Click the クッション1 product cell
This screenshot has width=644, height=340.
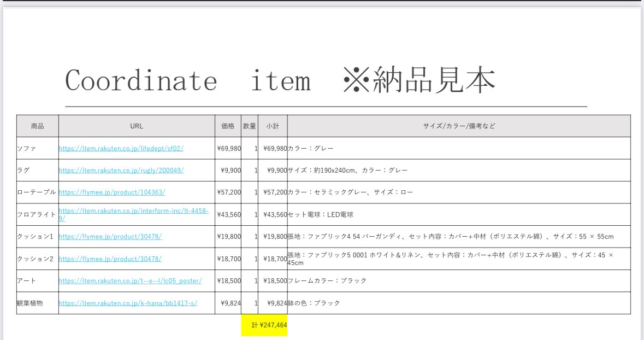coord(37,237)
